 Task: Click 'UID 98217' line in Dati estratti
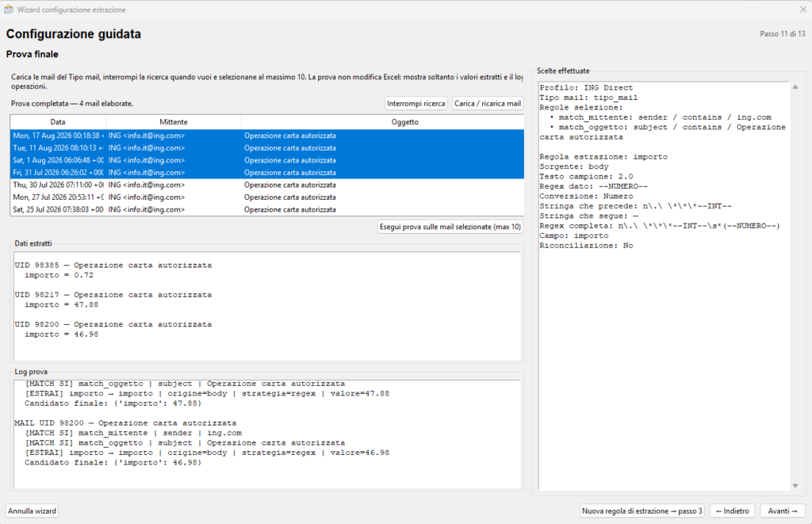113,295
